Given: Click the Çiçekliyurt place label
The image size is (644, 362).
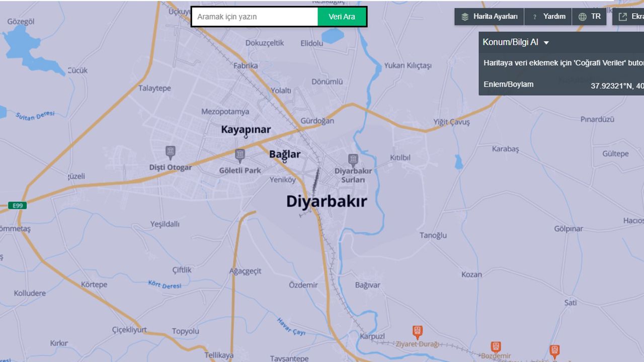Looking at the screenshot, I should 129,330.
